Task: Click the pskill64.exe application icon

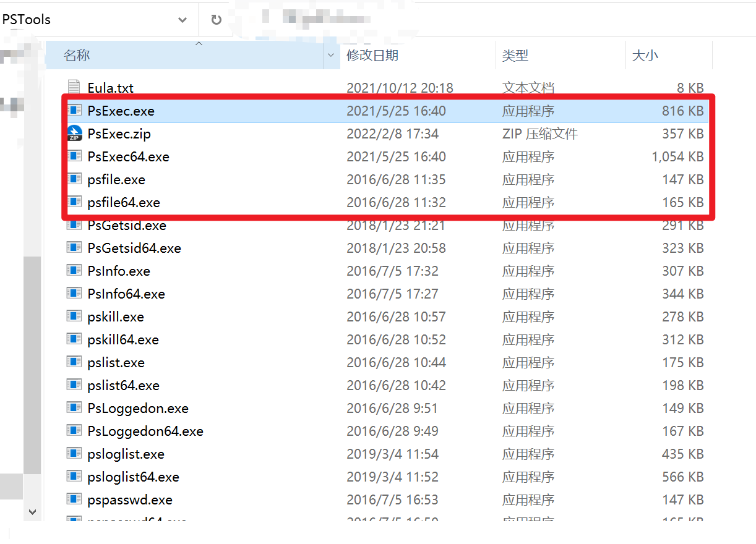Action: 74,339
